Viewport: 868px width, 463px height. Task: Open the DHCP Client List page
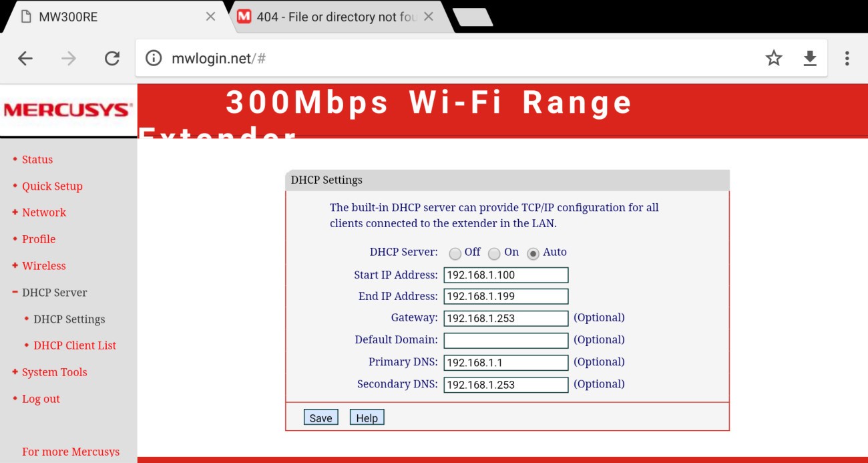(75, 345)
